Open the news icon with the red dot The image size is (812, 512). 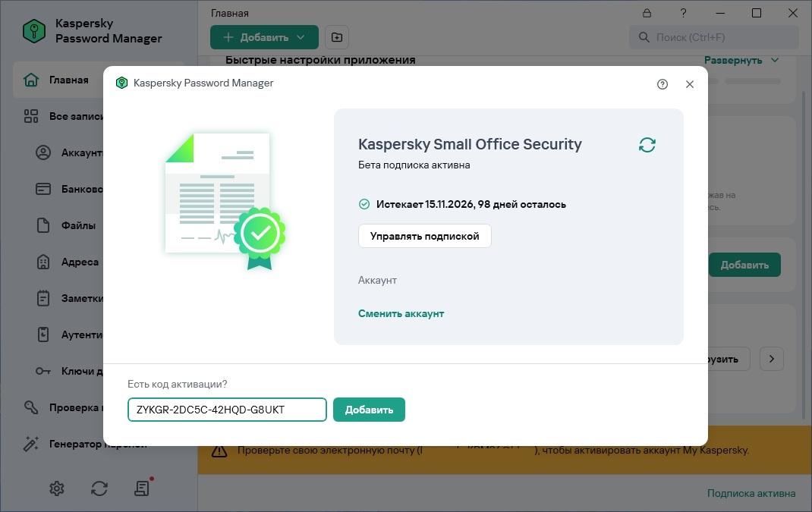pyautogui.click(x=142, y=487)
